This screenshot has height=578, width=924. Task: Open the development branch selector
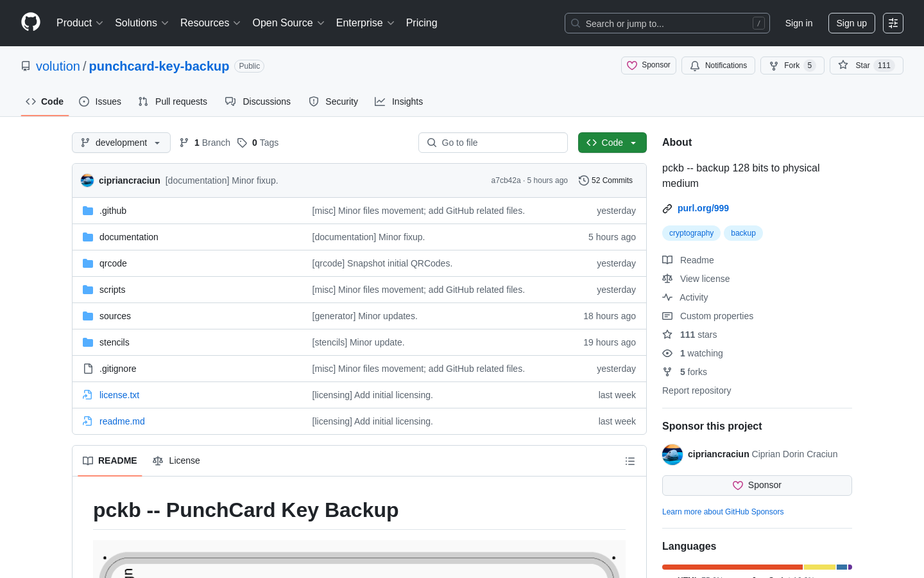coord(121,143)
